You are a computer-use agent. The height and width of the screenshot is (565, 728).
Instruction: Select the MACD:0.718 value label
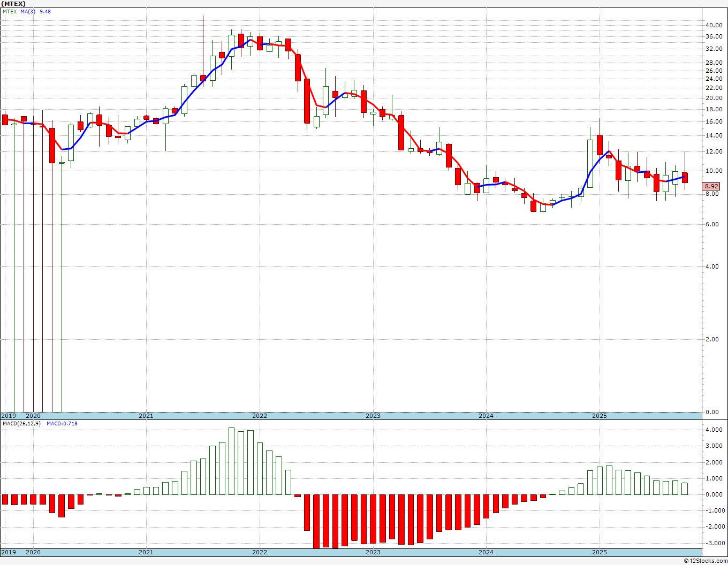(62, 424)
